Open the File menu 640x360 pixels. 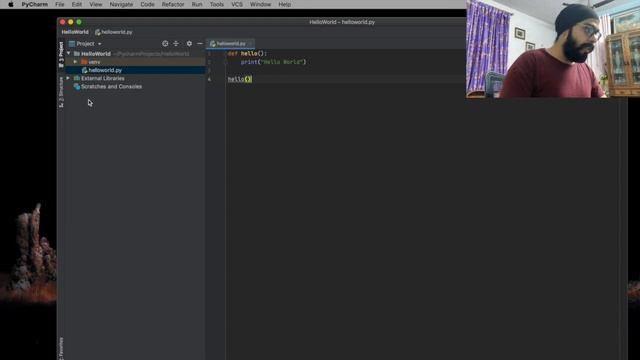pos(60,4)
